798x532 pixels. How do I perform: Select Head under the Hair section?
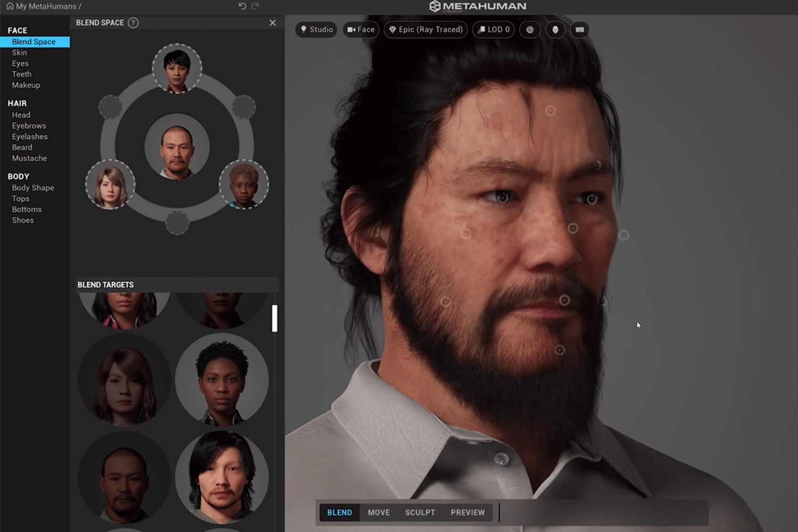(21, 115)
